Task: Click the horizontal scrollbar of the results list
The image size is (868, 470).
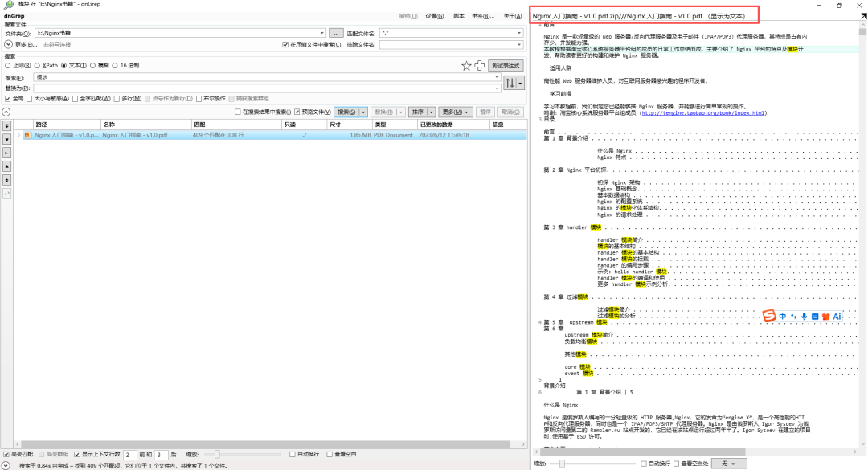Action: pos(266,444)
